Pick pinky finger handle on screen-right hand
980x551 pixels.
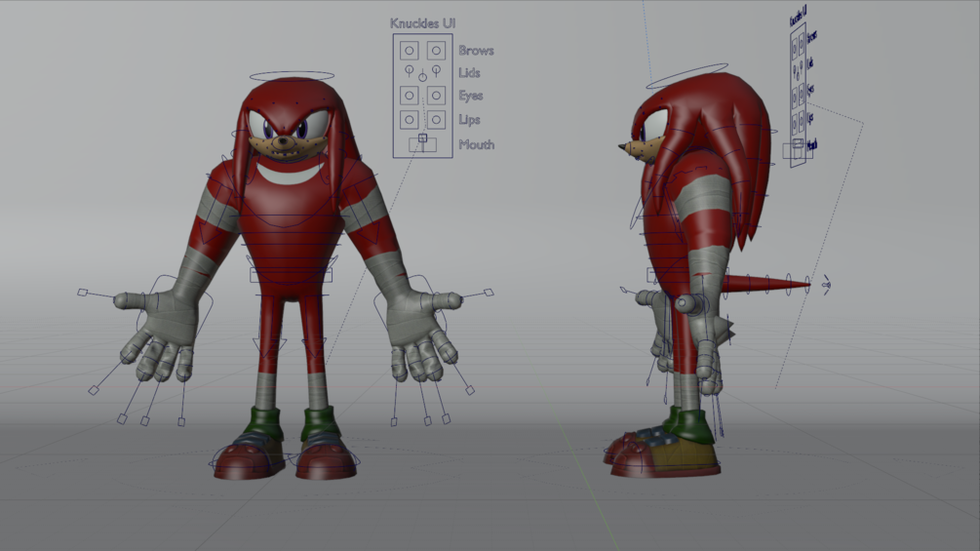coord(394,422)
